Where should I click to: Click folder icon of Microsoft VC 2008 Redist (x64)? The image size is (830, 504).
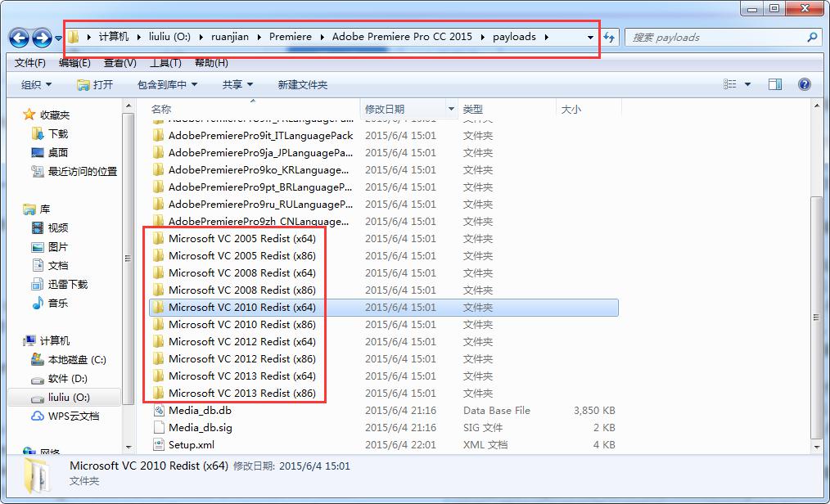158,273
